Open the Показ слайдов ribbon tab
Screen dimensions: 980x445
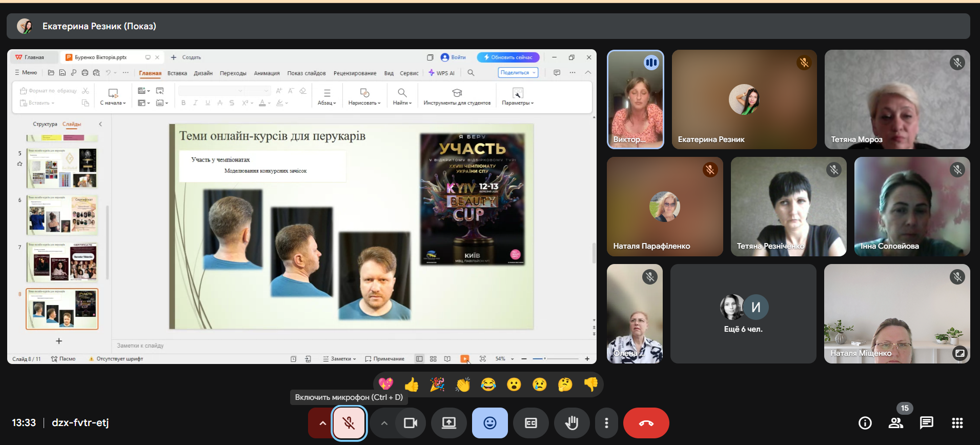point(307,73)
